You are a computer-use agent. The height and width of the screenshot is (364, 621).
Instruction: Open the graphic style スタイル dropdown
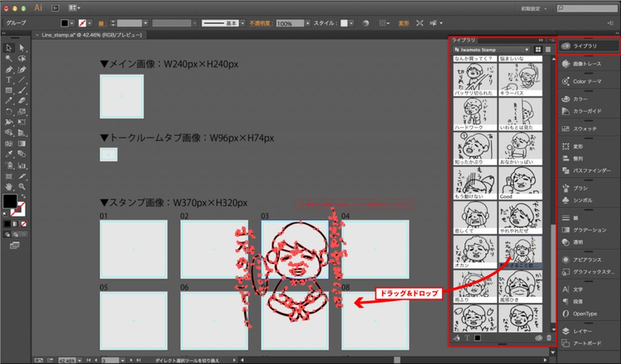click(351, 23)
